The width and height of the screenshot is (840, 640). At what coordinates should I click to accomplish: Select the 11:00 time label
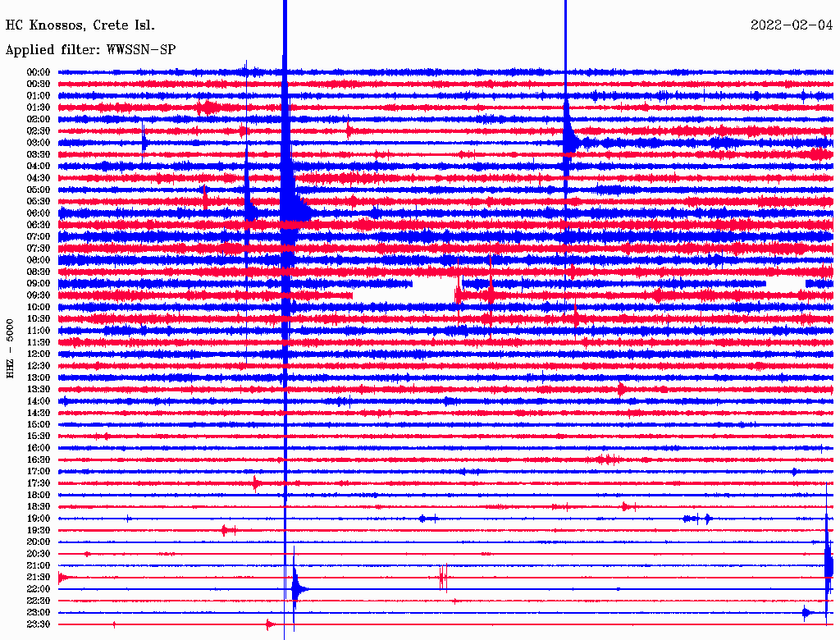(39, 331)
